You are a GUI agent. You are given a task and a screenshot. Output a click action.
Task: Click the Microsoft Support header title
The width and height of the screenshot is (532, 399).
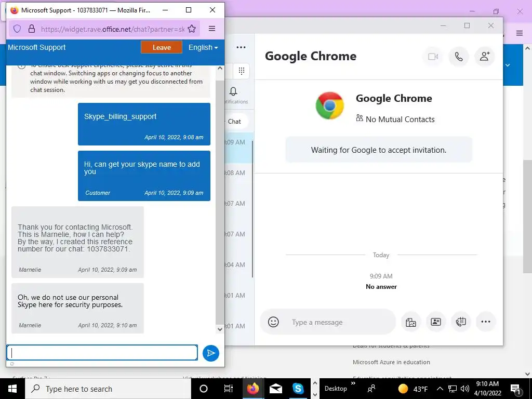(x=37, y=47)
